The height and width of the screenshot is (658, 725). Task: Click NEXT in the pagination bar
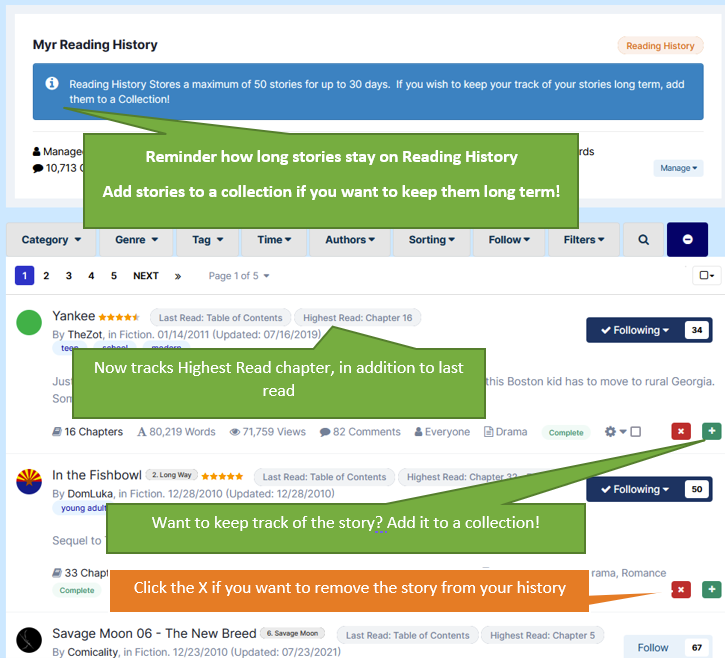(146, 276)
